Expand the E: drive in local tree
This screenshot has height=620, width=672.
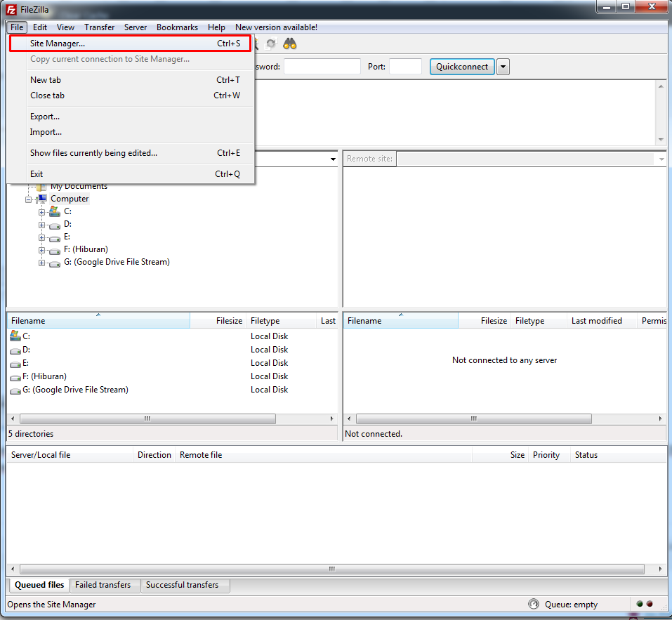[41, 237]
